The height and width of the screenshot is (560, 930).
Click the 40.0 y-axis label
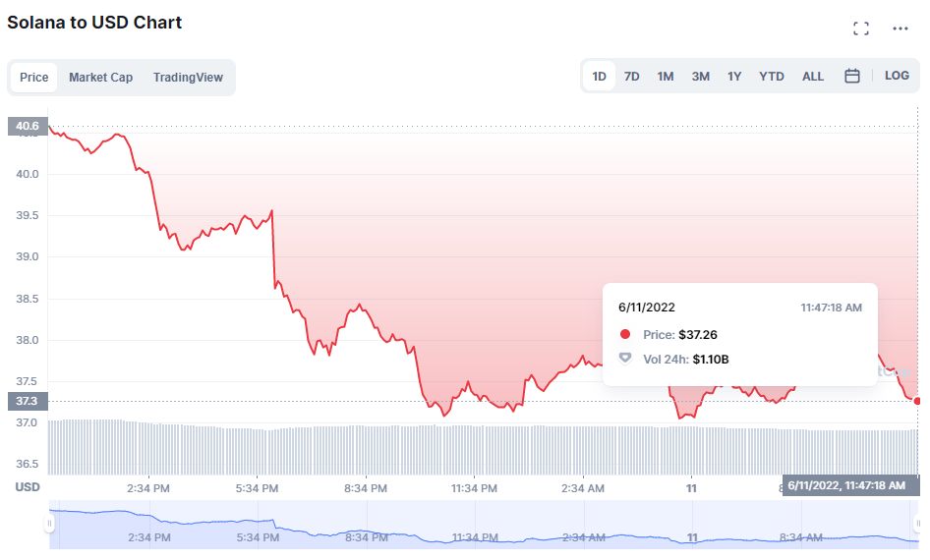28,174
